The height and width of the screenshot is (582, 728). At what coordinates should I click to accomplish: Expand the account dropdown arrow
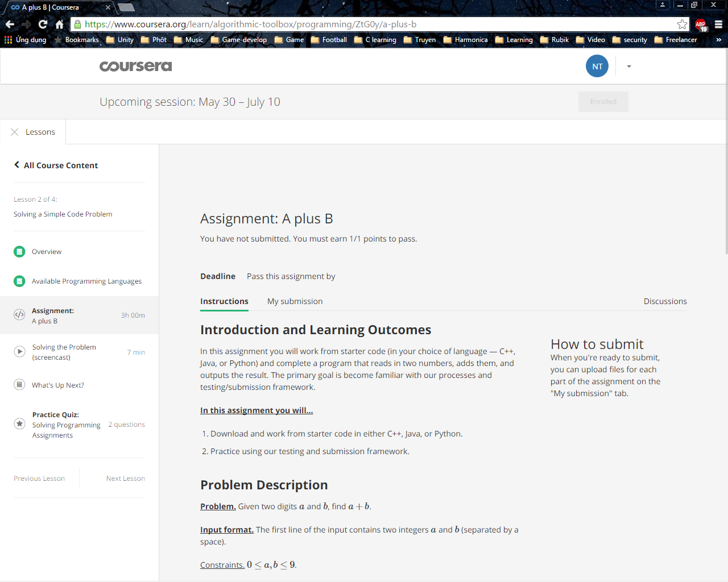click(628, 66)
